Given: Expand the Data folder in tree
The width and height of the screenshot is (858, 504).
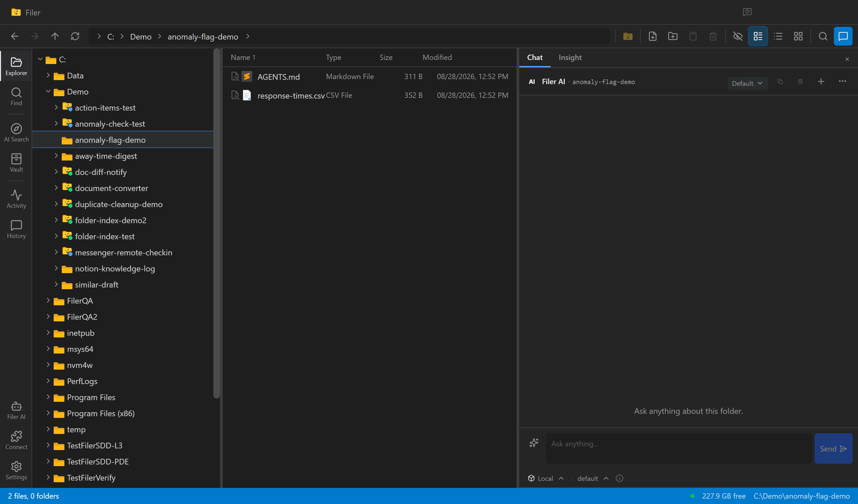Looking at the screenshot, I should pyautogui.click(x=48, y=75).
